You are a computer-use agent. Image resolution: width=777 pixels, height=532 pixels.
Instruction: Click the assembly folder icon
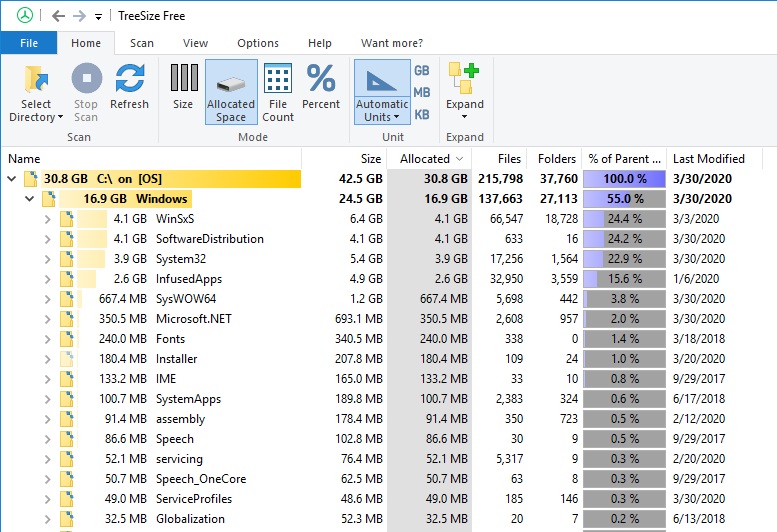[67, 419]
